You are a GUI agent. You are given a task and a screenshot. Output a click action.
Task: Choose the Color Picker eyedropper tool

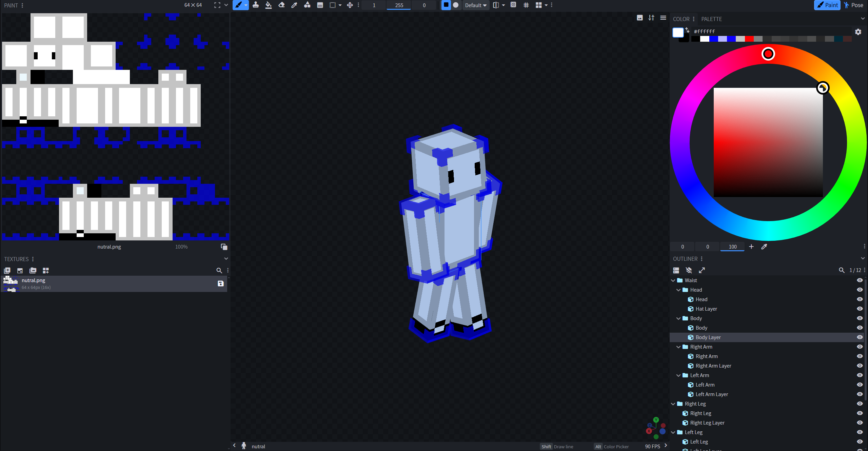[294, 5]
